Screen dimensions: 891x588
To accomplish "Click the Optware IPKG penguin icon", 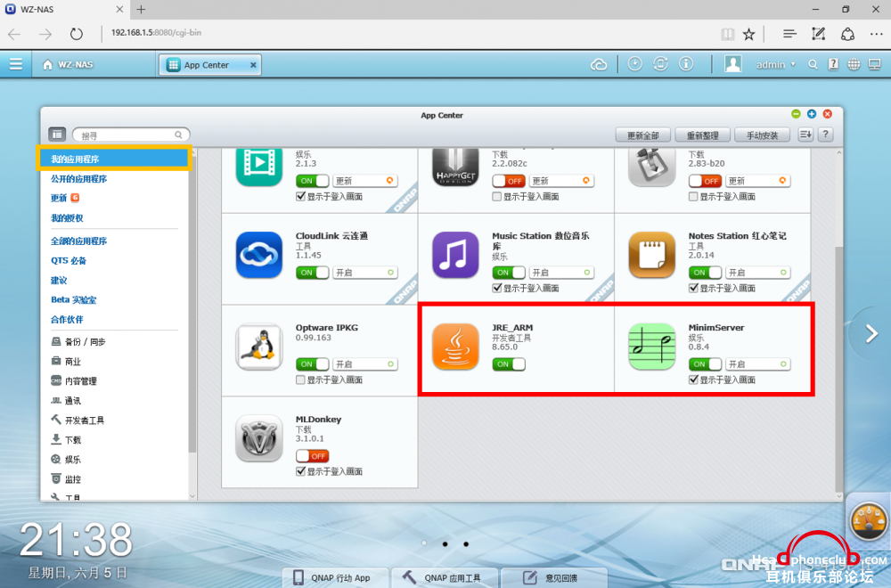I will click(x=259, y=347).
